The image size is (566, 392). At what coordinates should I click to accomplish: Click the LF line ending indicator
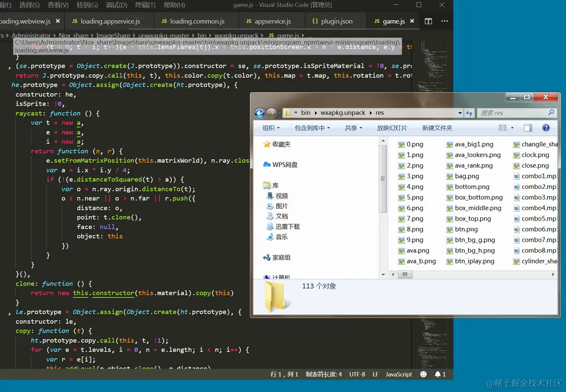pos(375,374)
